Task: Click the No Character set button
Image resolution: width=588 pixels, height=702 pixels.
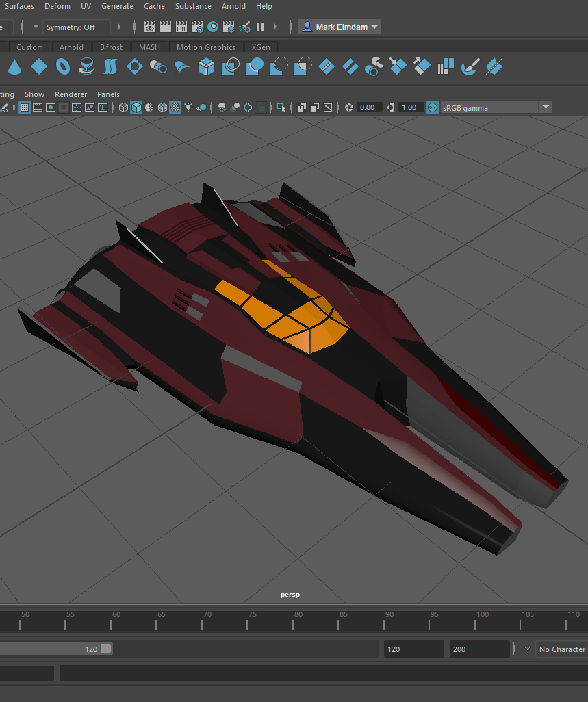Action: (x=561, y=649)
